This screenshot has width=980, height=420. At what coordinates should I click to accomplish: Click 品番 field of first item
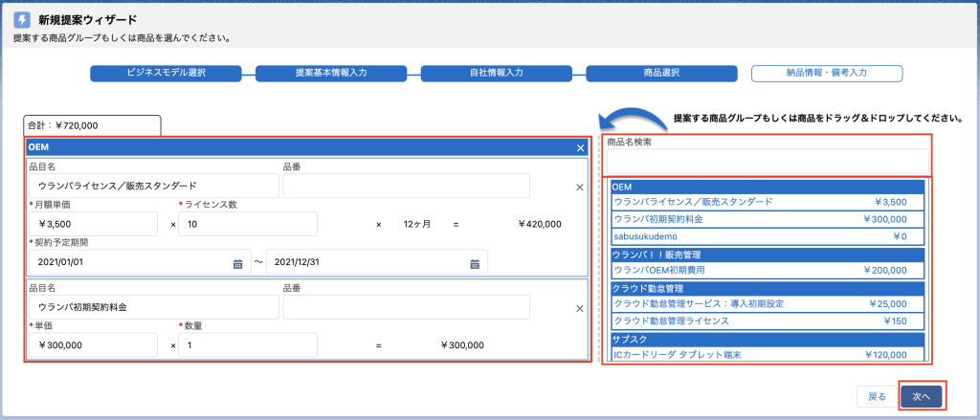(x=406, y=187)
